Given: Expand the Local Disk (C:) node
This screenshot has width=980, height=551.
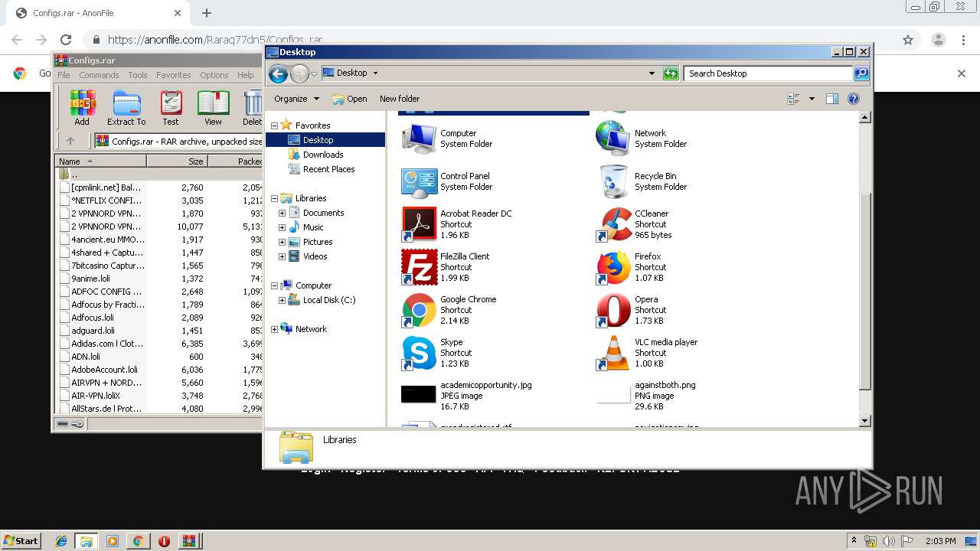Looking at the screenshot, I should pyautogui.click(x=282, y=300).
